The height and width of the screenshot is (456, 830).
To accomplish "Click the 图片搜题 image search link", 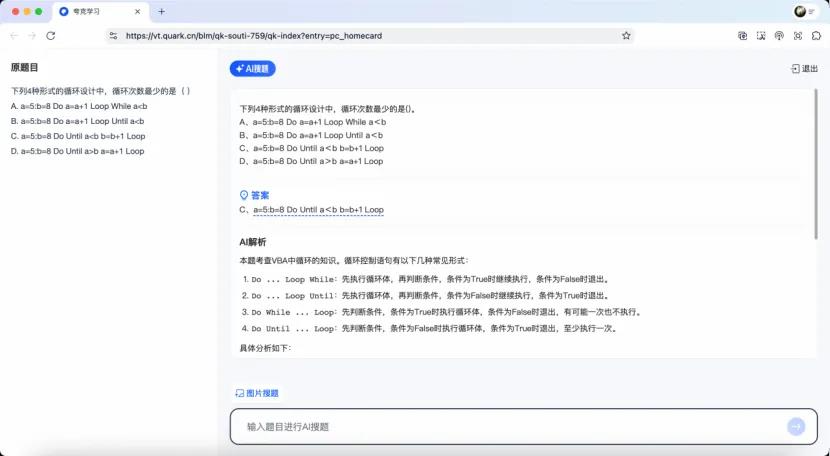I will point(257,393).
